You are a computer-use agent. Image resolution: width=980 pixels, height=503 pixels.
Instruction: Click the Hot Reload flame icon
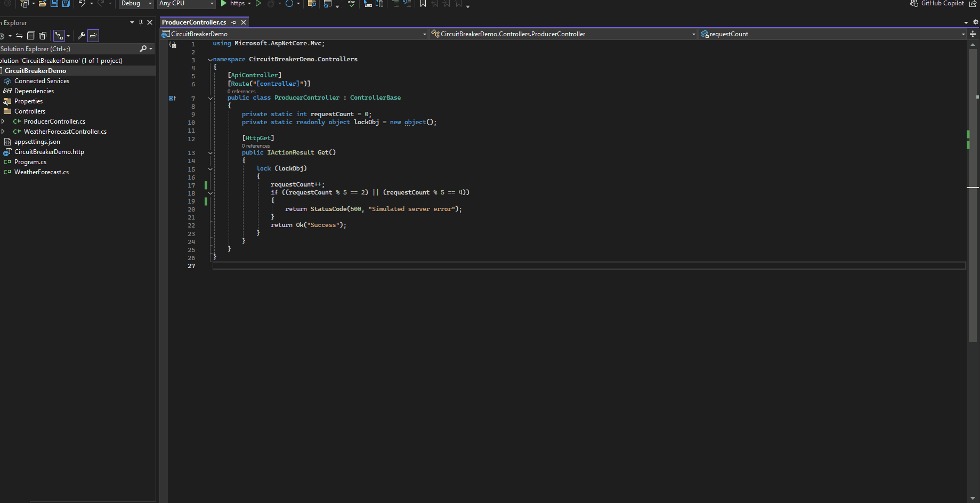tap(271, 4)
